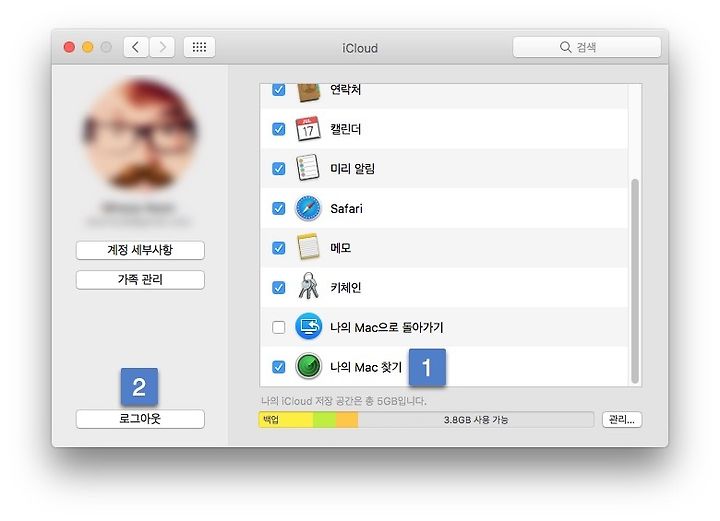720x521 pixels.
Task: Go back with the left chevron
Action: click(135, 47)
